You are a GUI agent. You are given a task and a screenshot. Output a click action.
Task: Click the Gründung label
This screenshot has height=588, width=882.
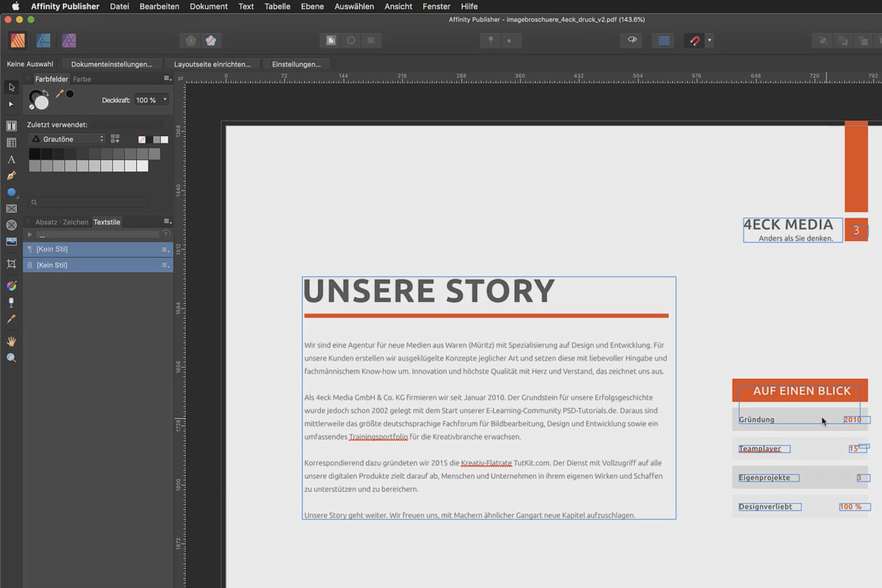[756, 420]
